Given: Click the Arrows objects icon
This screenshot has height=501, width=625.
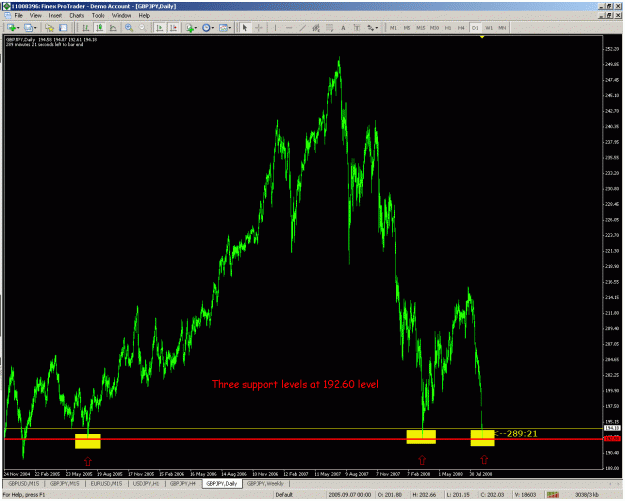Looking at the screenshot, I should point(370,28).
